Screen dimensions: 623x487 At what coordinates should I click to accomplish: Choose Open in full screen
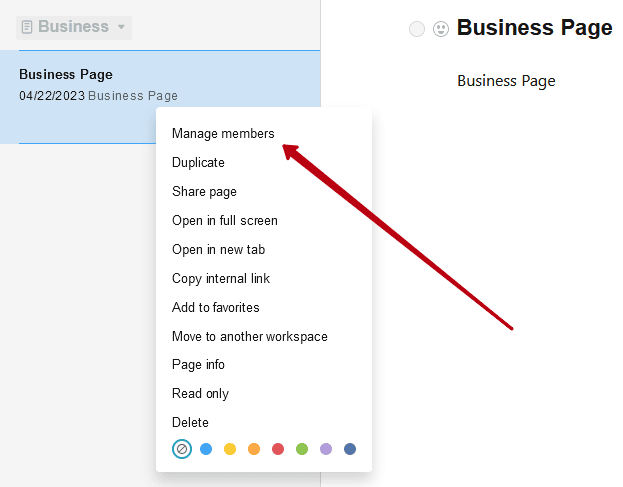point(224,220)
